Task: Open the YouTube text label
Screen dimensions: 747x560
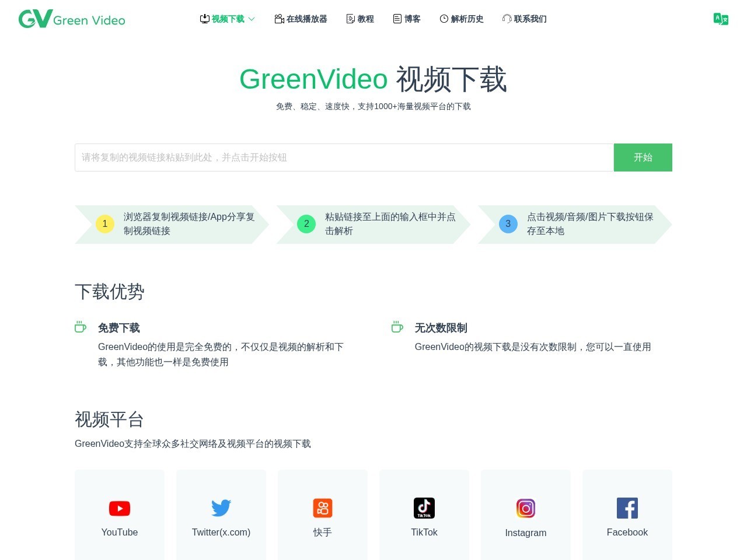Action: pyautogui.click(x=120, y=532)
